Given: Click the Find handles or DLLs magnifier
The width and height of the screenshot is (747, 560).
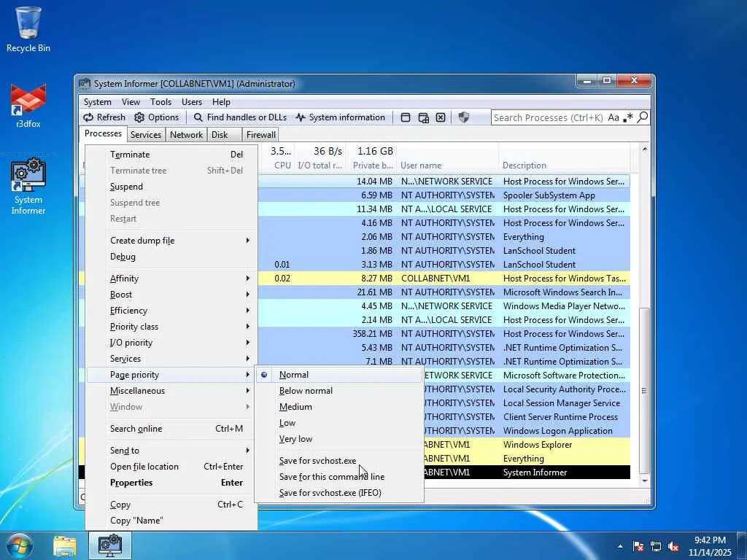Looking at the screenshot, I should [198, 117].
